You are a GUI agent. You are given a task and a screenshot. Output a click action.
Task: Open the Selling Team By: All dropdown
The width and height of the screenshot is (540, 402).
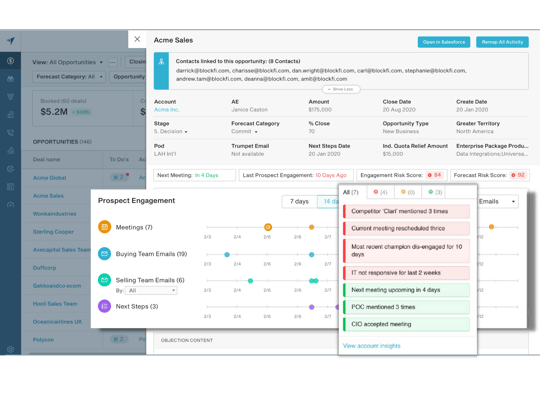coord(151,291)
